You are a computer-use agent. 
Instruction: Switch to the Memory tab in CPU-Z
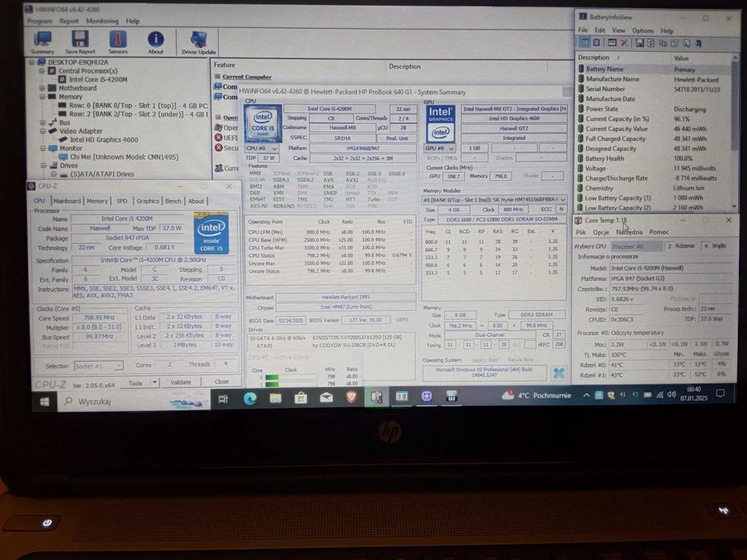coord(97,201)
